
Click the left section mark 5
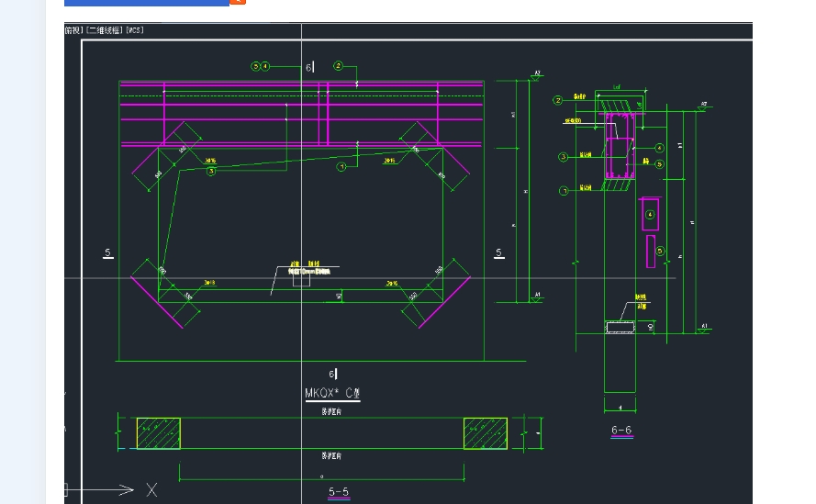pos(107,252)
